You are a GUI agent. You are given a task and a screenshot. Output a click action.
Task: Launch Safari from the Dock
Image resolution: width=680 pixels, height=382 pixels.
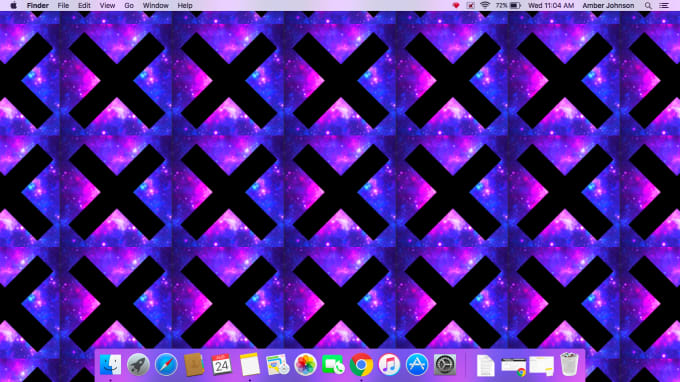click(x=166, y=364)
